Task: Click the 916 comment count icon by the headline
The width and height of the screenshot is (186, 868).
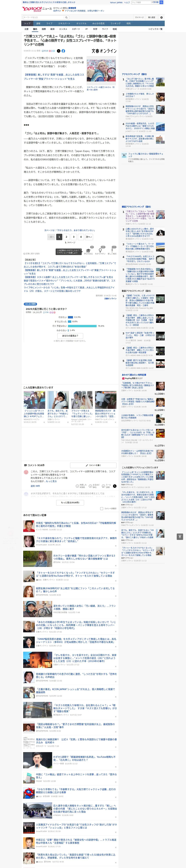Action: [45, 51]
